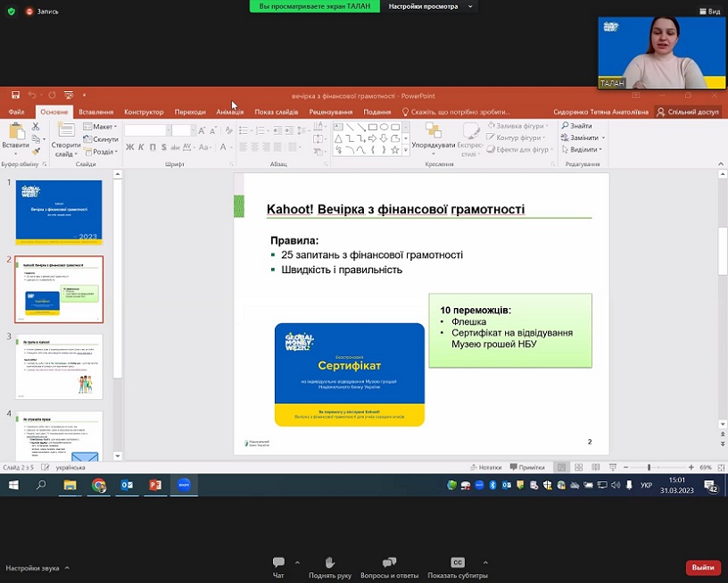Click Create slide (Створити слайд) icon
This screenshot has height=583, width=728.
[x=65, y=129]
